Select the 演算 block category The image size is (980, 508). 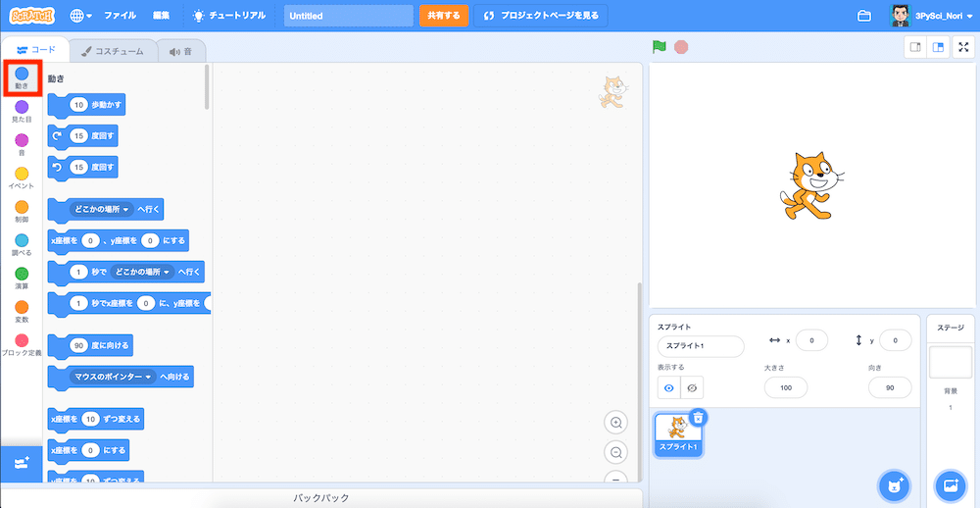coord(22,279)
